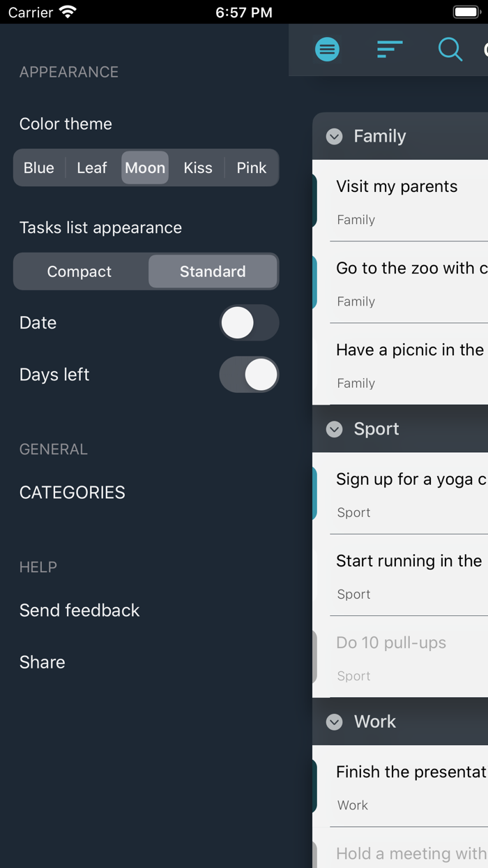Click Send feedback
Viewport: 488px width, 868px height.
(79, 611)
